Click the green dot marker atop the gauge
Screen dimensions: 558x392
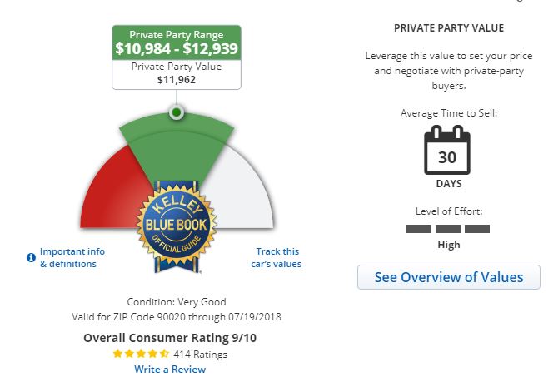[x=176, y=112]
